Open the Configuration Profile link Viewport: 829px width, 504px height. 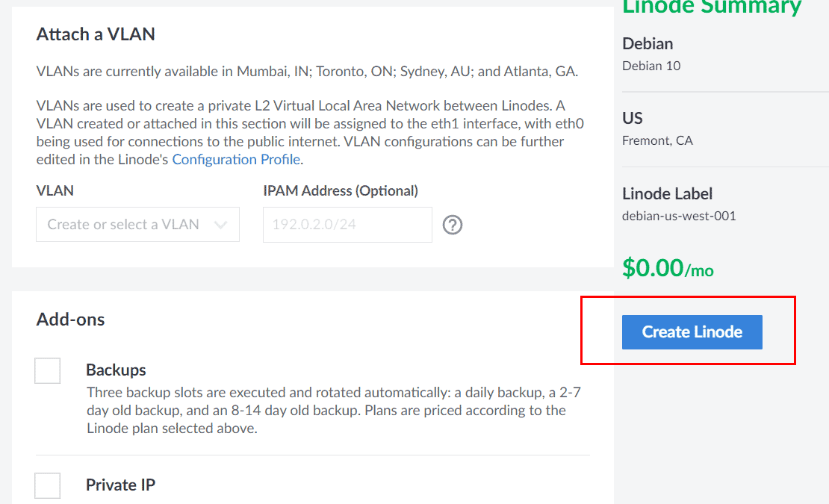point(236,159)
